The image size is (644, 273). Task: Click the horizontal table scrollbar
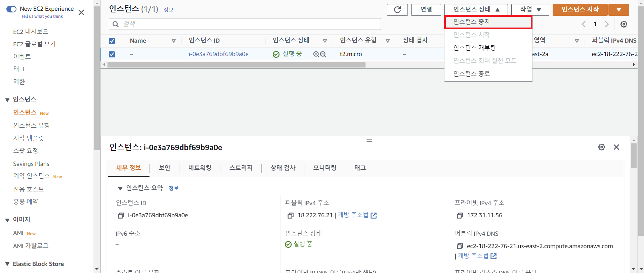click(x=237, y=64)
